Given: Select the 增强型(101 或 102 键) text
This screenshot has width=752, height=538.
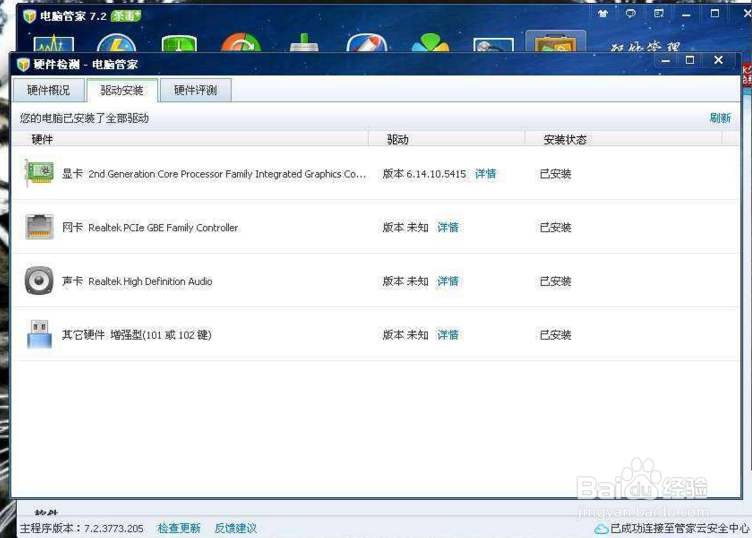Looking at the screenshot, I should coord(161,335).
